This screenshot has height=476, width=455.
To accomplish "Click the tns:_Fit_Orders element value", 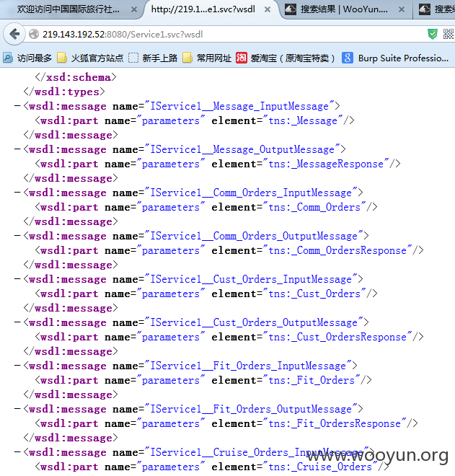I will click(312, 380).
